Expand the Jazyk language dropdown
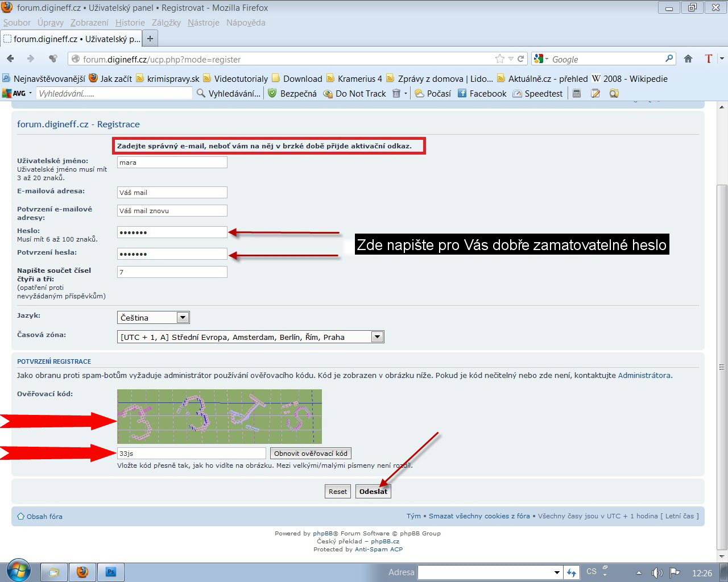This screenshot has height=582, width=728. click(x=183, y=318)
